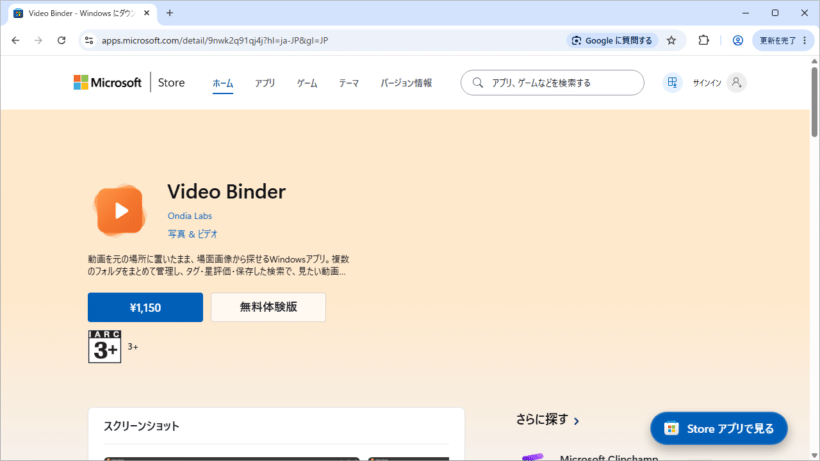Minimize the browser window
This screenshot has height=461, width=820.
[746, 13]
